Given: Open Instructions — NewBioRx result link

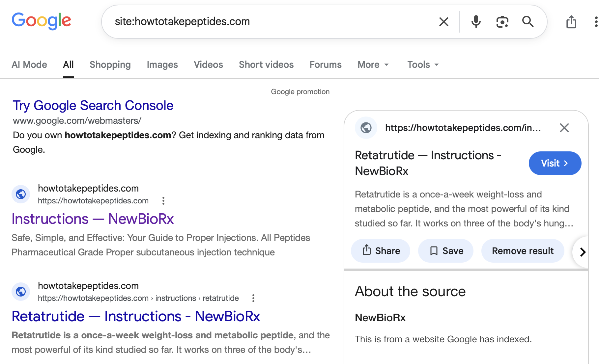Looking at the screenshot, I should click(x=93, y=219).
